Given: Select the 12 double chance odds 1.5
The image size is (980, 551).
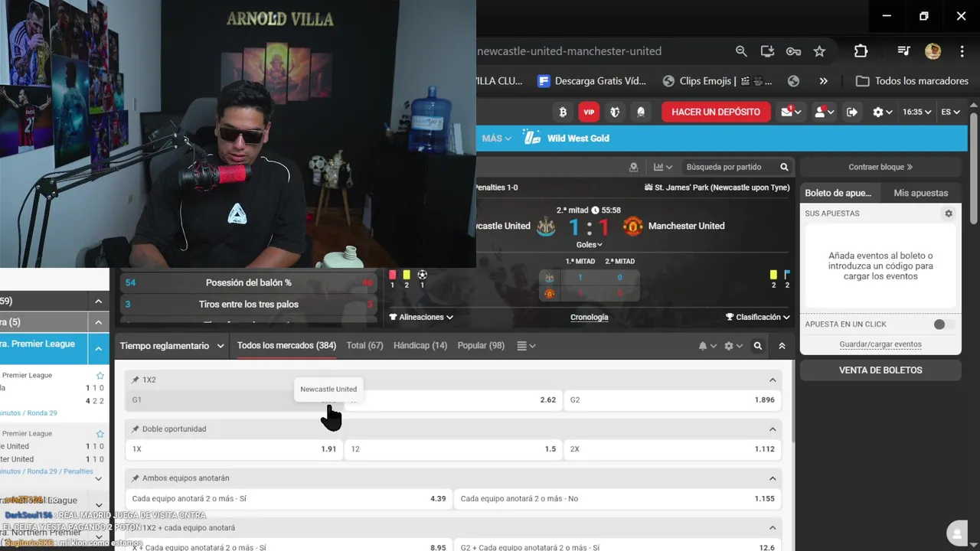Looking at the screenshot, I should [453, 449].
